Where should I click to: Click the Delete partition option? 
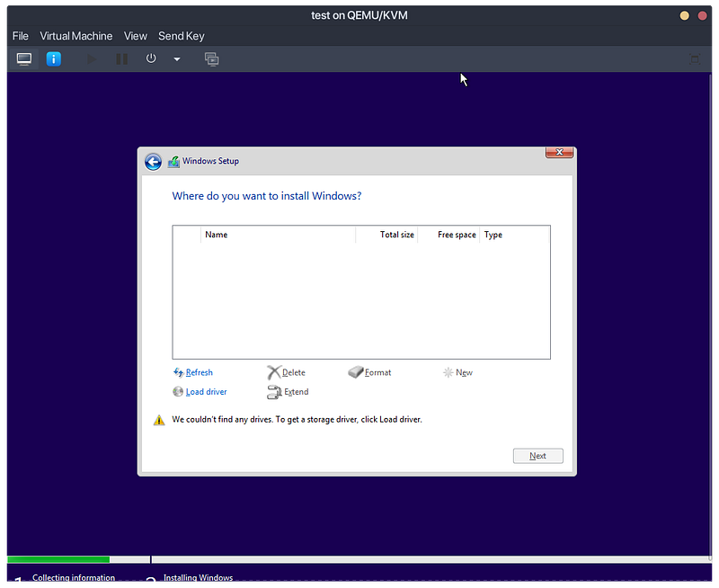[x=294, y=372]
